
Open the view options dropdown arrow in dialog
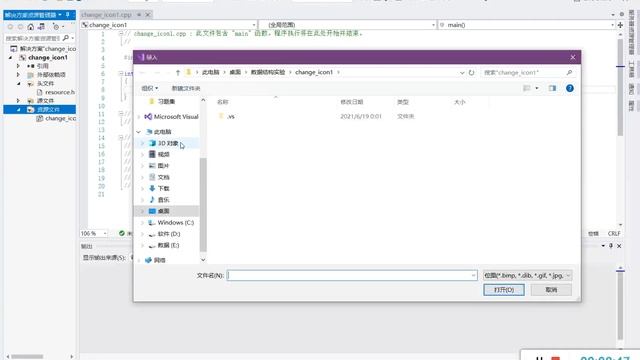[x=537, y=88]
